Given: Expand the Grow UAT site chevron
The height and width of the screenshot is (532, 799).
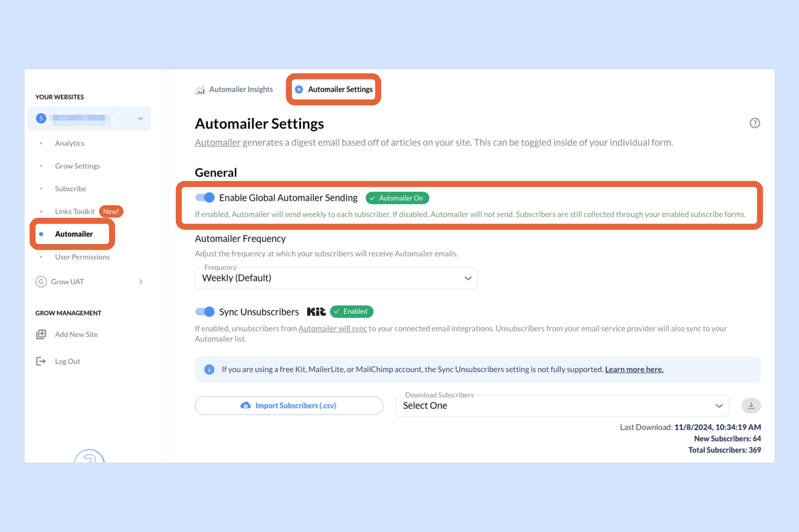Looking at the screenshot, I should [140, 282].
